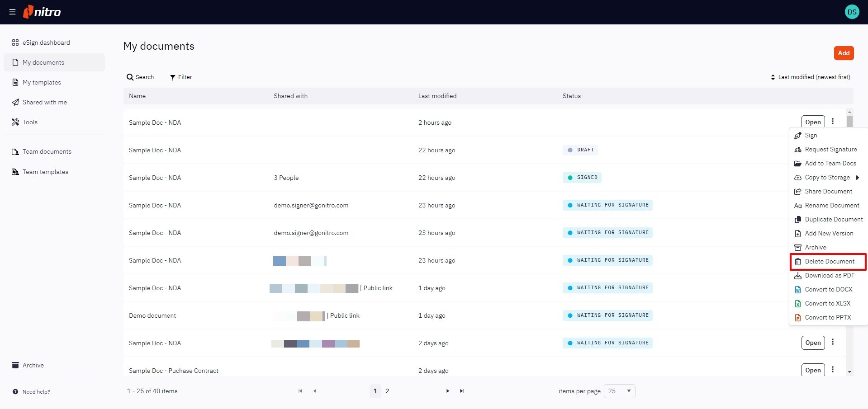The width and height of the screenshot is (868, 409).
Task: Change the Last modified sort order
Action: click(810, 77)
